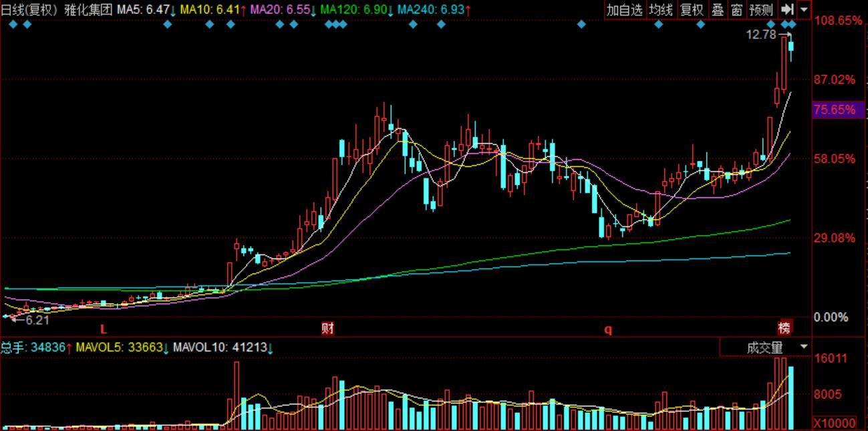The image size is (868, 431).
Task: Click the 16011 volume axis label
Action: (831, 358)
